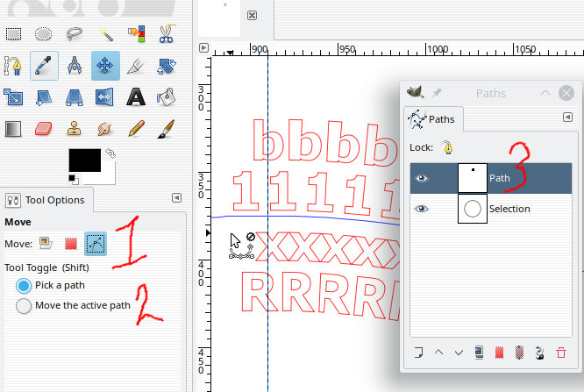Choose the Bucket Fill tool
Viewport: 584px width, 392px height.
[x=166, y=96]
